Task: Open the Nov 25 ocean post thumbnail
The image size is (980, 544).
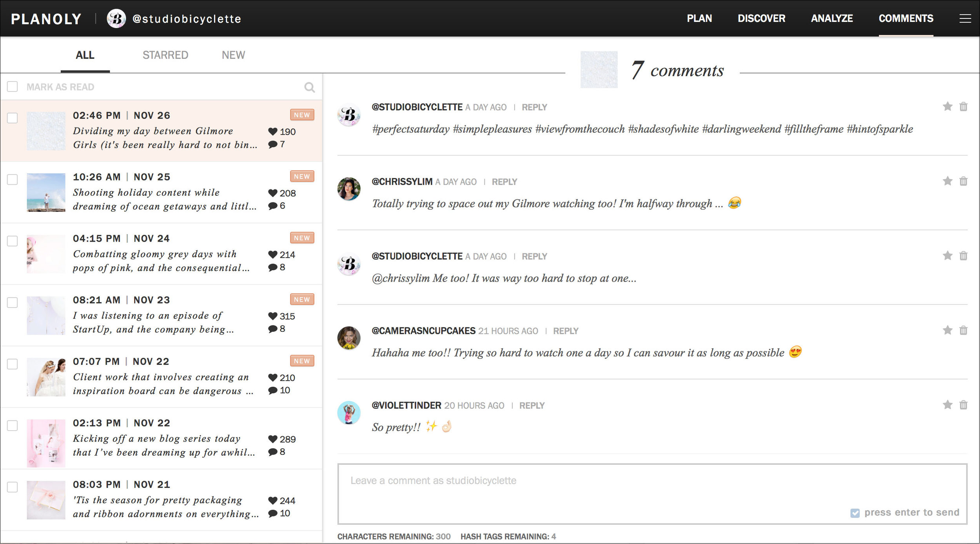Action: pyautogui.click(x=46, y=192)
